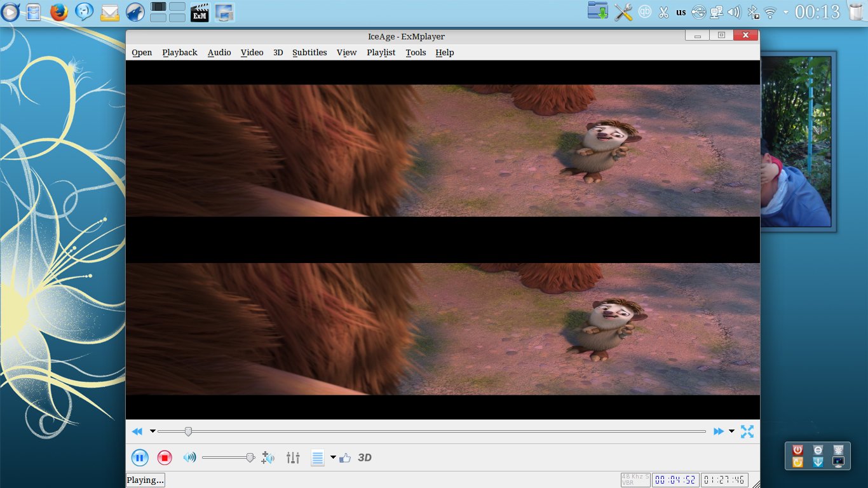Click the Playing... status text

pyautogui.click(x=146, y=480)
